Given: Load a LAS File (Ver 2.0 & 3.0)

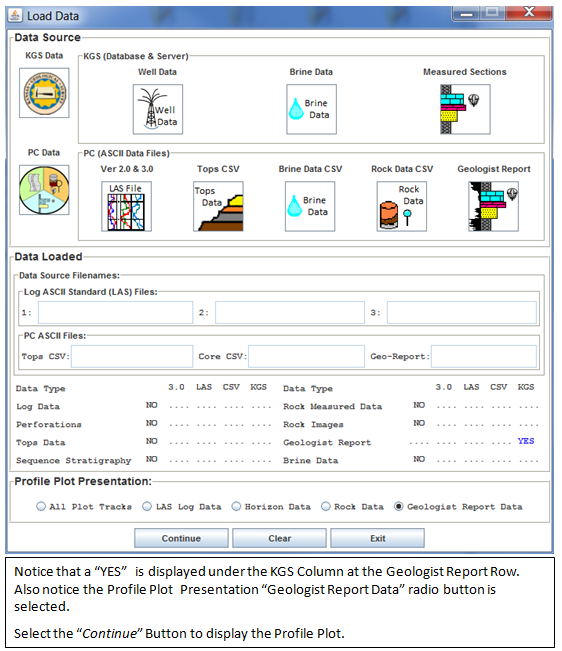Looking at the screenshot, I should (x=127, y=206).
